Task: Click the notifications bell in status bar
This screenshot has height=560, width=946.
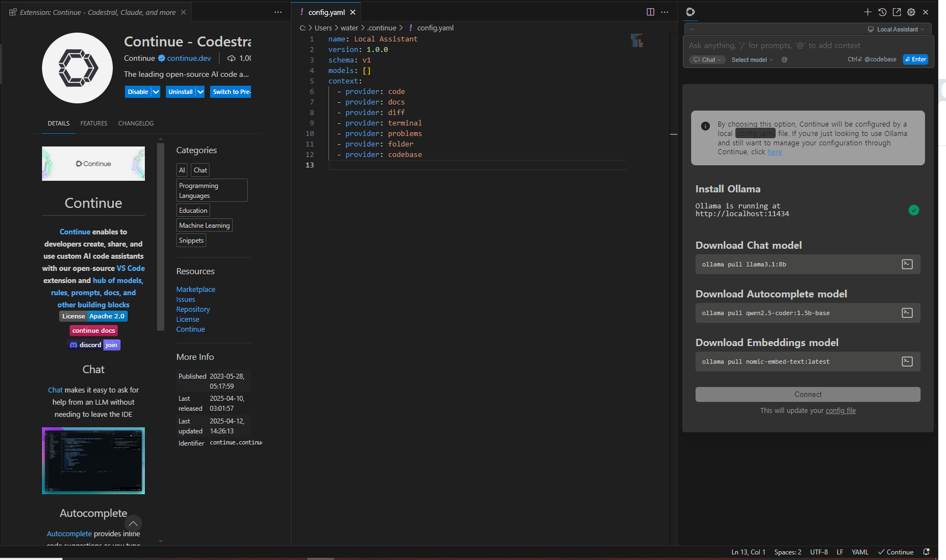Action: [x=927, y=552]
